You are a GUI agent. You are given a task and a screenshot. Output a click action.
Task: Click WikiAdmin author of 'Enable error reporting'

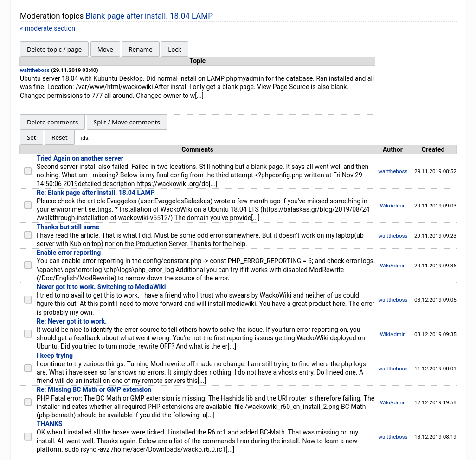tap(392, 266)
